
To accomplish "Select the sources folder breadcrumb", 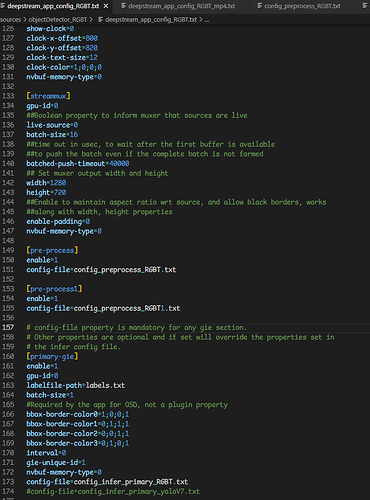I will tap(10, 20).
